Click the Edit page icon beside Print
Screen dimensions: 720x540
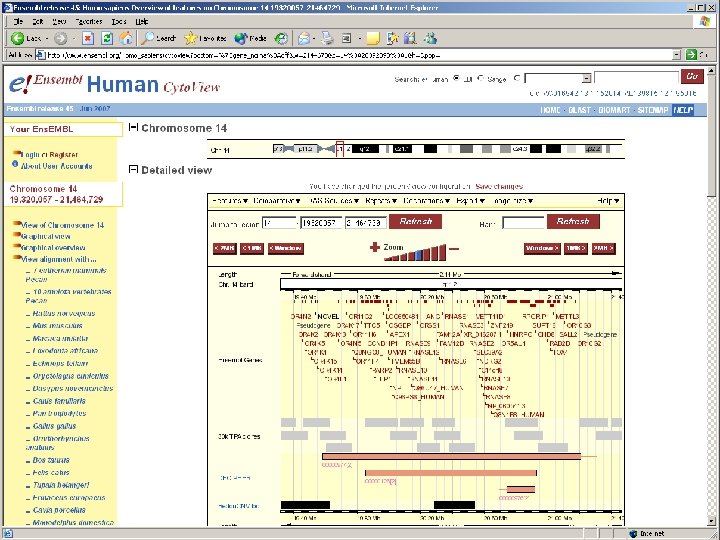point(347,38)
